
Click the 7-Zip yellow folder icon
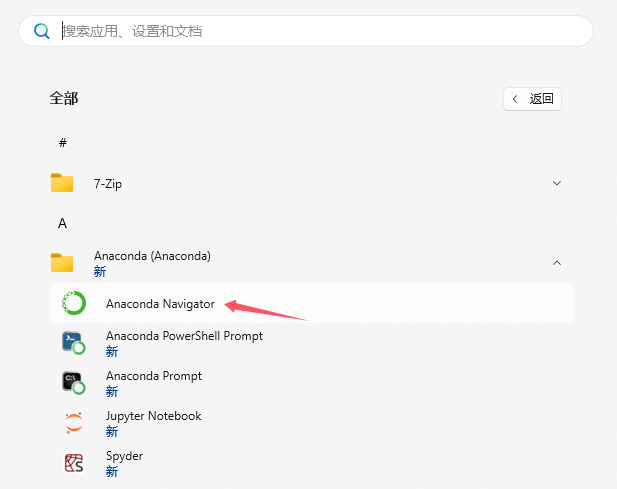tap(62, 183)
